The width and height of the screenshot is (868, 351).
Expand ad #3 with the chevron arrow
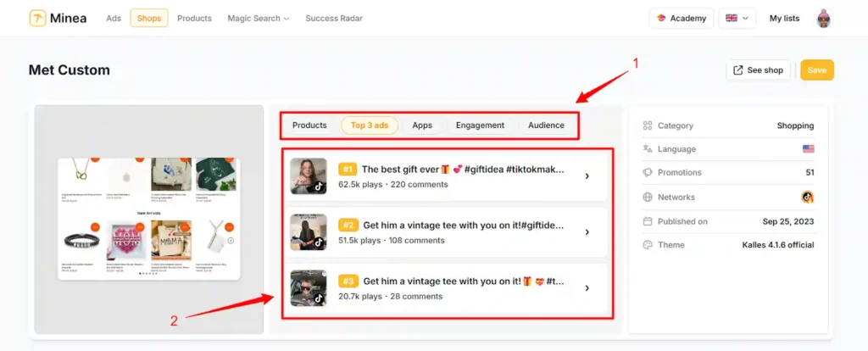click(587, 288)
